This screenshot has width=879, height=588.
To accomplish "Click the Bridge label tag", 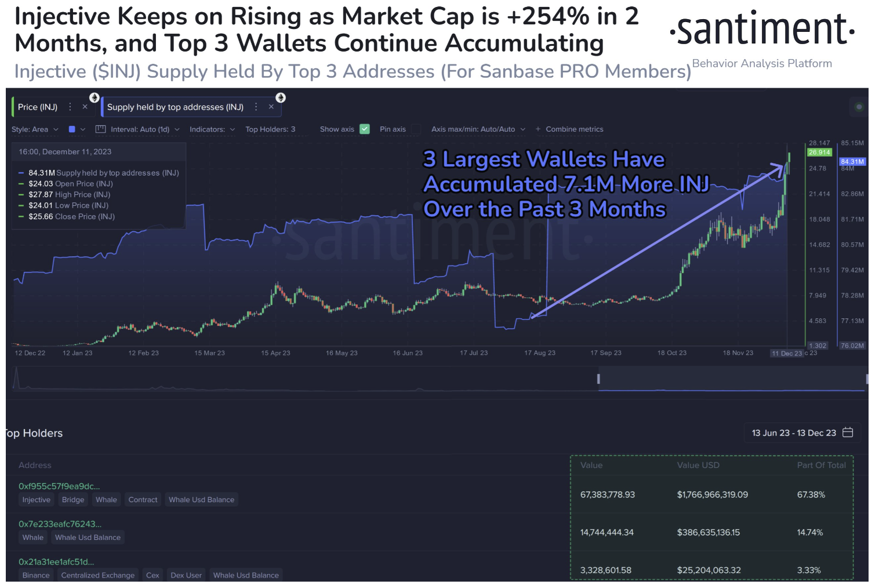I will [x=73, y=500].
